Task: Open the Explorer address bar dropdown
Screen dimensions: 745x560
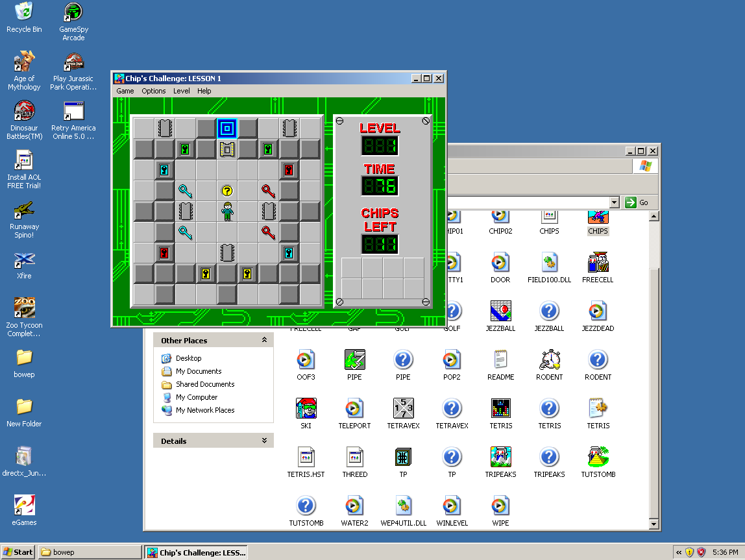Action: pyautogui.click(x=615, y=203)
